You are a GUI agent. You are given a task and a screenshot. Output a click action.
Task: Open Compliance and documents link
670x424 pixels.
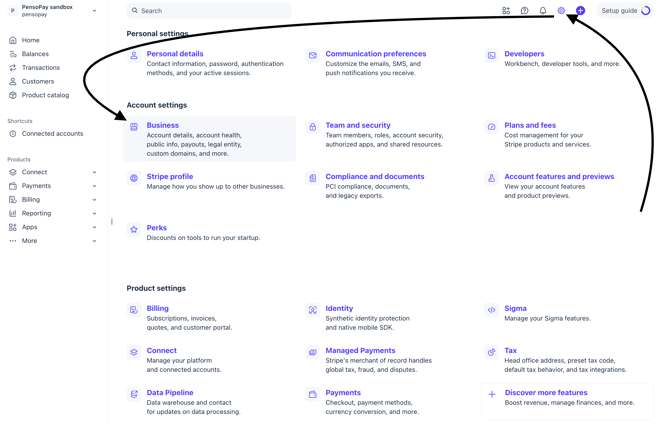(375, 177)
